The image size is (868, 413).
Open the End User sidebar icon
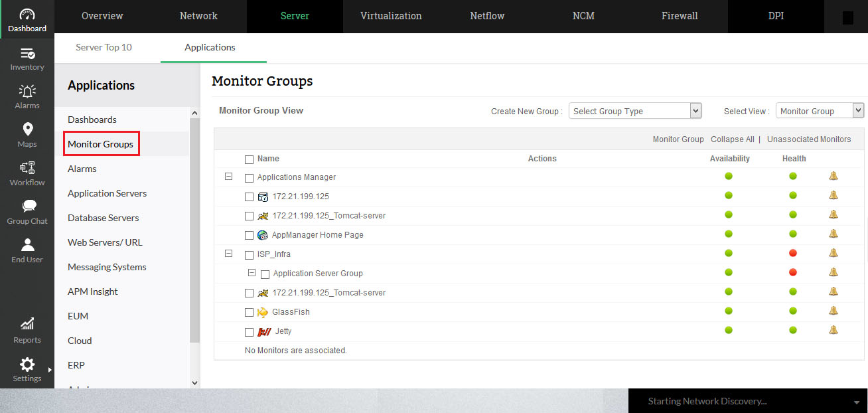pos(27,245)
